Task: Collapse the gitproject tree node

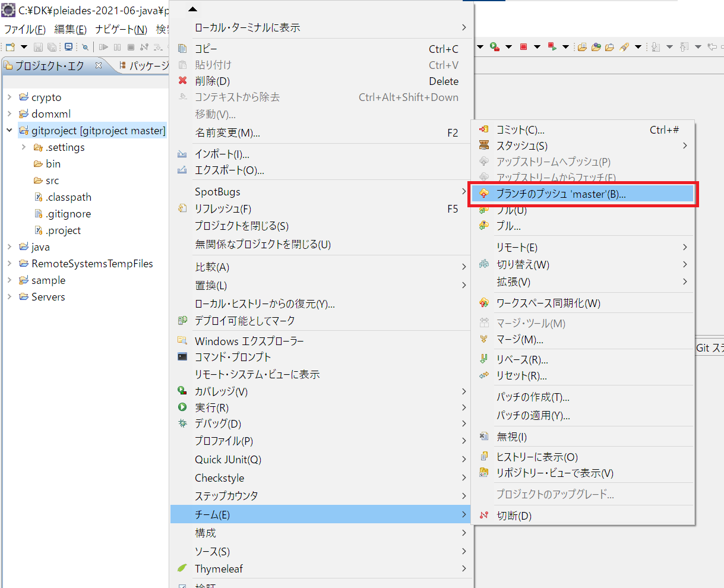Action: click(10, 131)
